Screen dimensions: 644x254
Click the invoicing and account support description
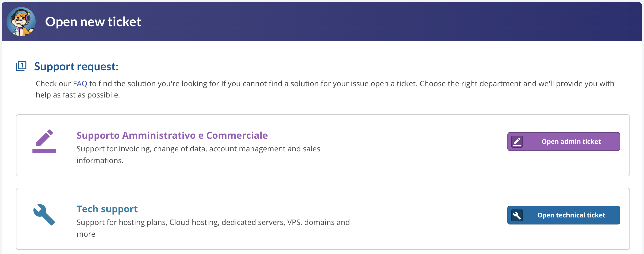[198, 154]
